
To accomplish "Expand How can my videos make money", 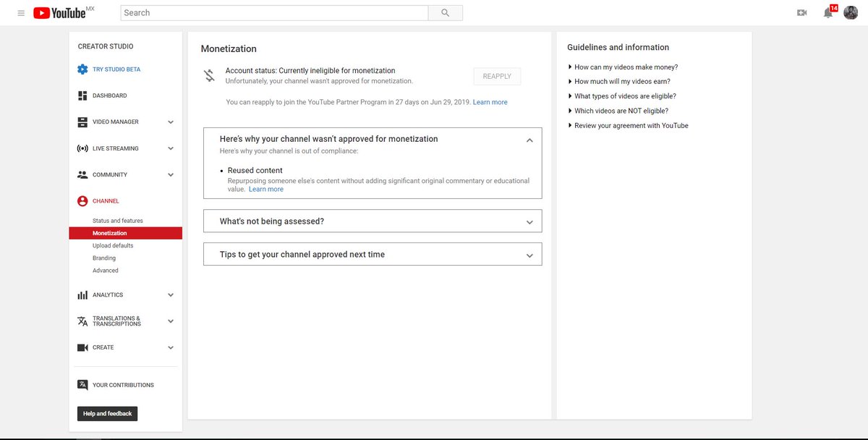I will click(623, 67).
